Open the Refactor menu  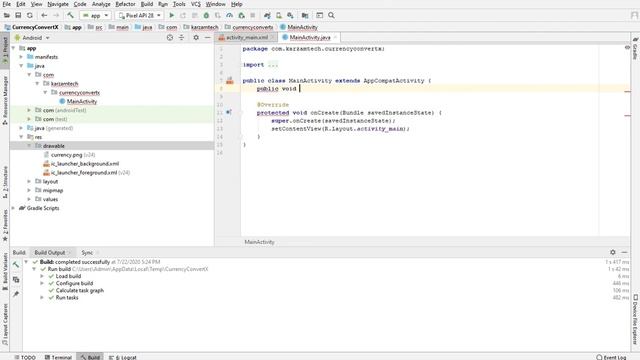pyautogui.click(x=125, y=4)
